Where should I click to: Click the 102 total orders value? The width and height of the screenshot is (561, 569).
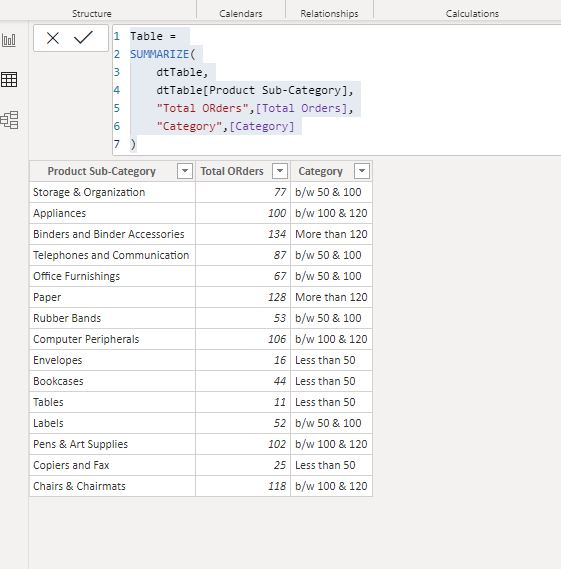277,445
